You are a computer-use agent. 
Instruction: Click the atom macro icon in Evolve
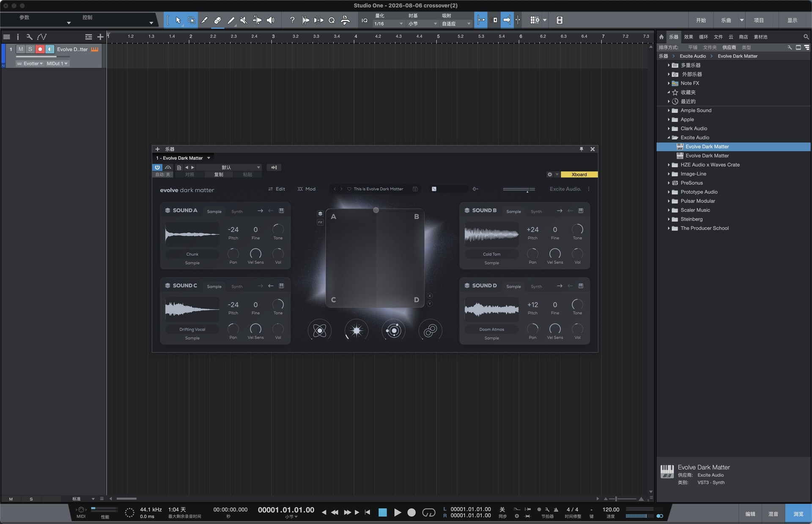(x=320, y=330)
